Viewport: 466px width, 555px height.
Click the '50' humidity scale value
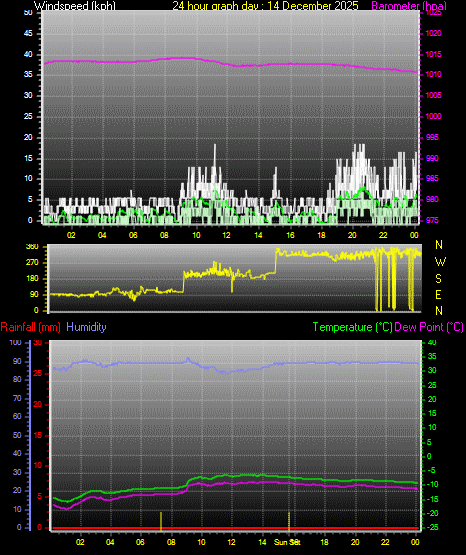(x=17, y=435)
